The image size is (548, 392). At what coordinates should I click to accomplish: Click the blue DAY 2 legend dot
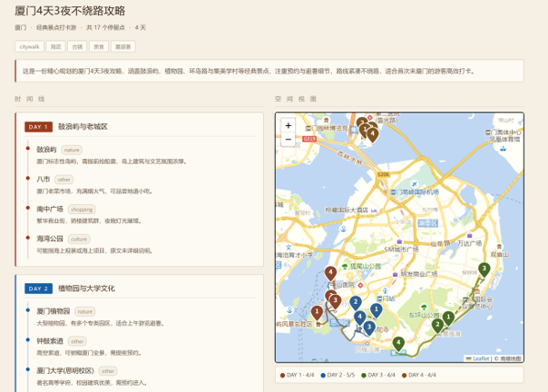pyautogui.click(x=323, y=376)
